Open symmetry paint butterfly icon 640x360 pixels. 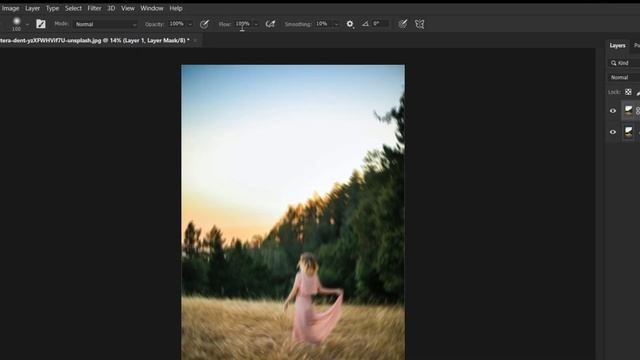click(420, 24)
